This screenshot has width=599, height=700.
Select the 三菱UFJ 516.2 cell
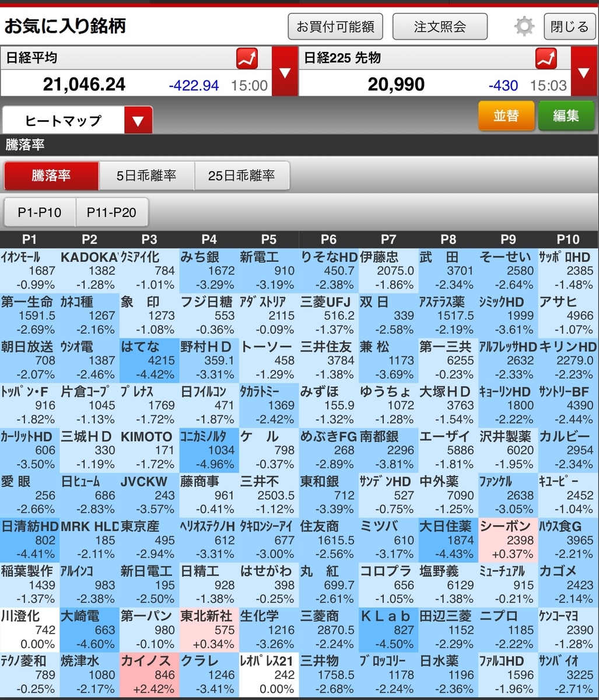(x=329, y=316)
